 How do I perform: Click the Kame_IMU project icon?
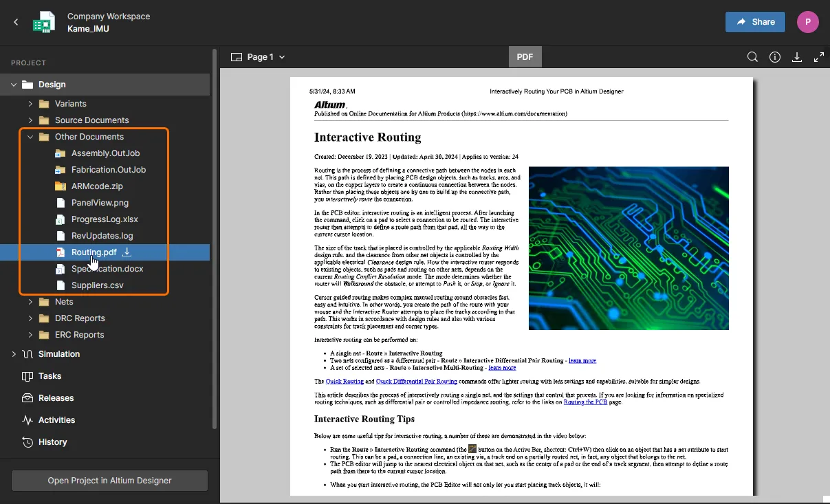tap(45, 22)
